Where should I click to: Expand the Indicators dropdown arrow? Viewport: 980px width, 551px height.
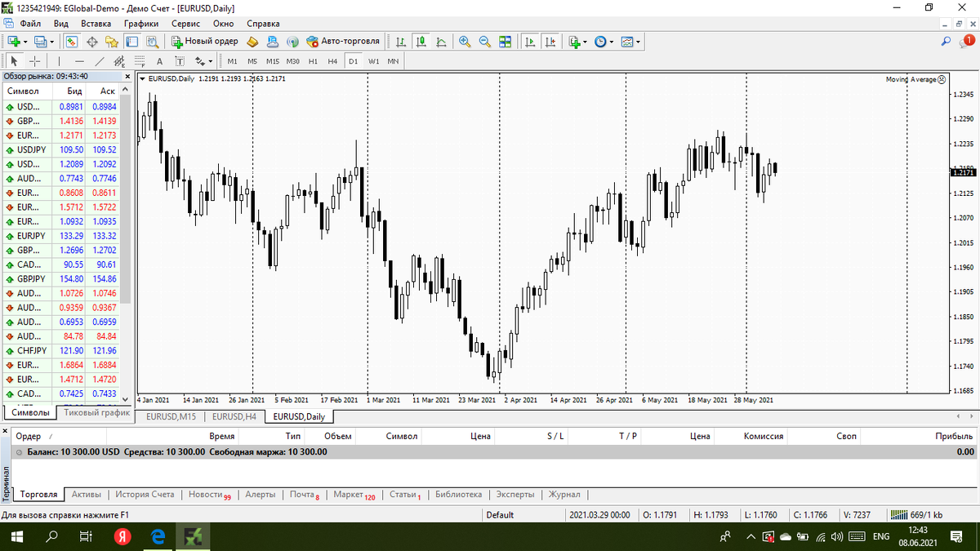pyautogui.click(x=585, y=42)
